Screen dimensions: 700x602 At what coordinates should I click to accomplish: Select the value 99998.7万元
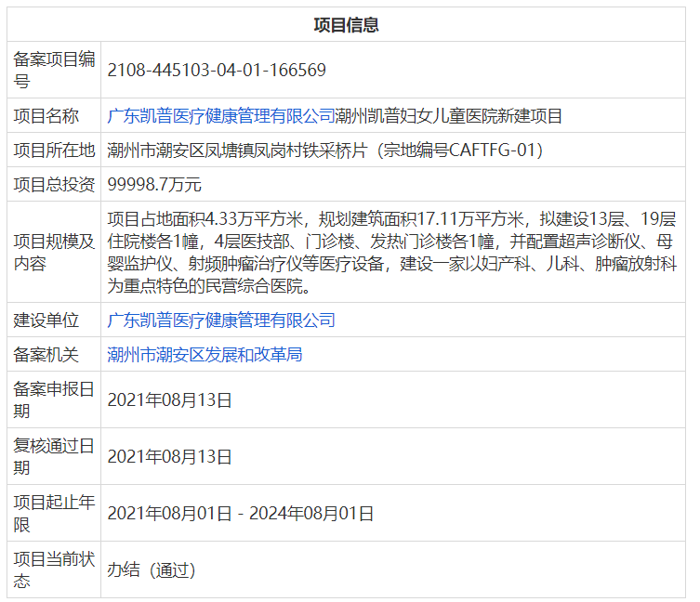point(154,185)
